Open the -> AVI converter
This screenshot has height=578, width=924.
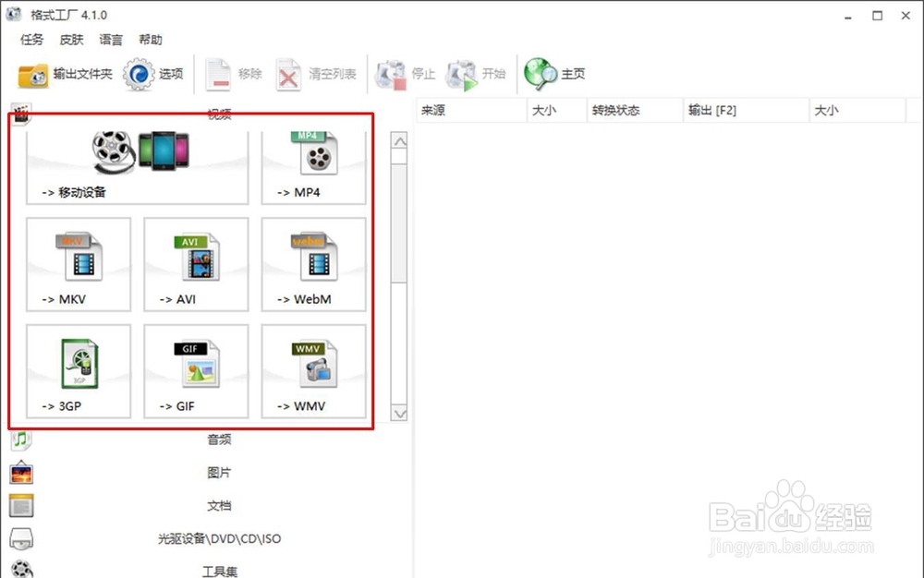pos(195,265)
